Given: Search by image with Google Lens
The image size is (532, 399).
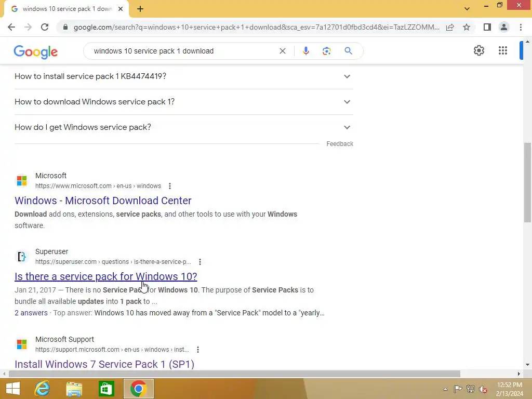Looking at the screenshot, I should [x=326, y=51].
